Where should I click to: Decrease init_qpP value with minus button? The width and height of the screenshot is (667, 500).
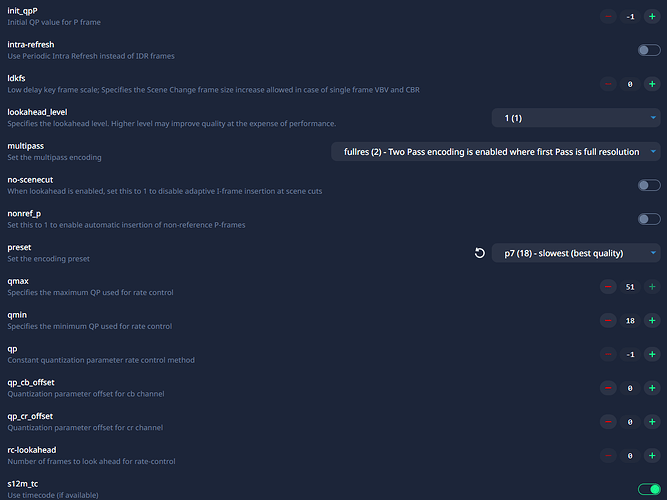tap(608, 16)
